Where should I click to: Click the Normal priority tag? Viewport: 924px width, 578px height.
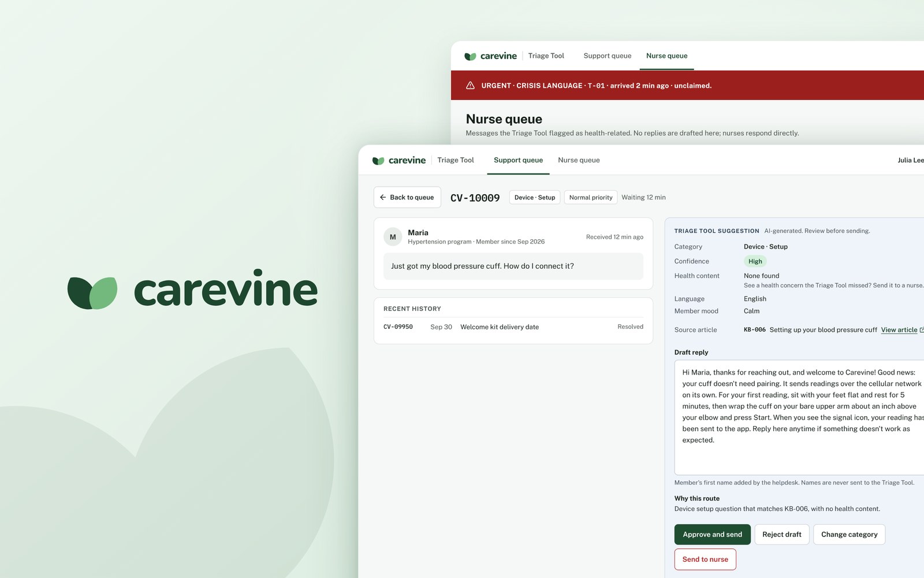pyautogui.click(x=591, y=198)
